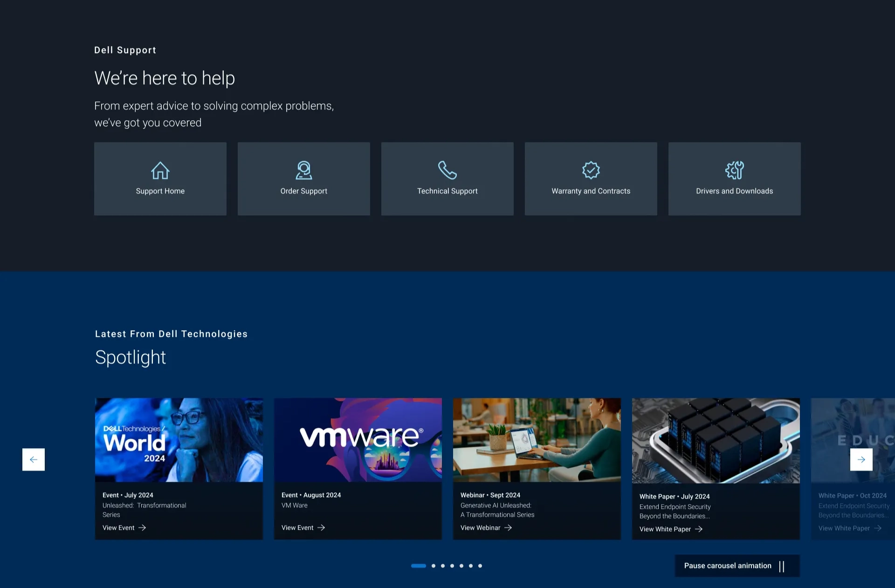This screenshot has height=588, width=895.
Task: Click the Warranty and Contracts badge icon
Action: 591,170
